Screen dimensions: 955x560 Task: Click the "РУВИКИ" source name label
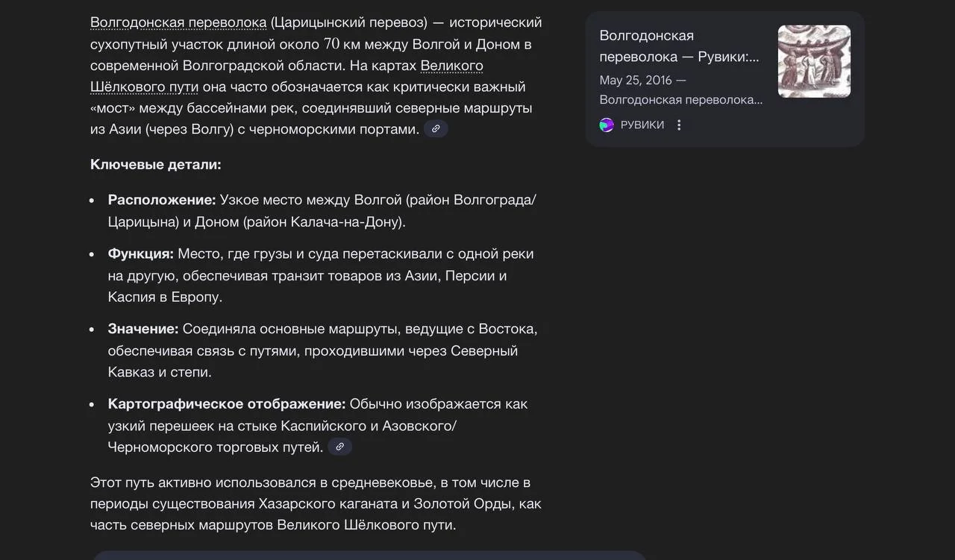coord(642,125)
